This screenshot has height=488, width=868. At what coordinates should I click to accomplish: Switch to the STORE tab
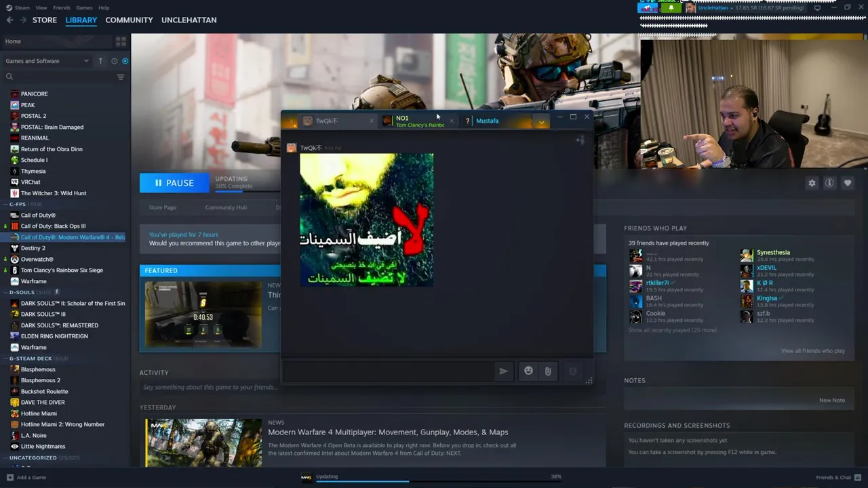(x=45, y=20)
